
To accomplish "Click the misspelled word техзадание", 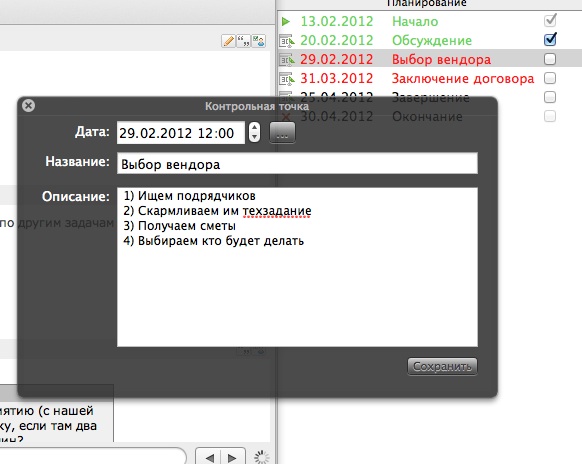I will (x=277, y=211).
